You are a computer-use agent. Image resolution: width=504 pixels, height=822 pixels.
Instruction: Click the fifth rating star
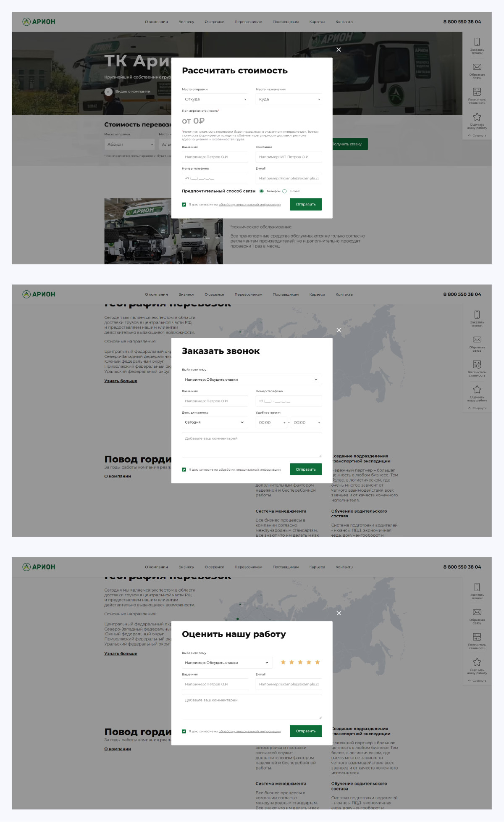318,662
